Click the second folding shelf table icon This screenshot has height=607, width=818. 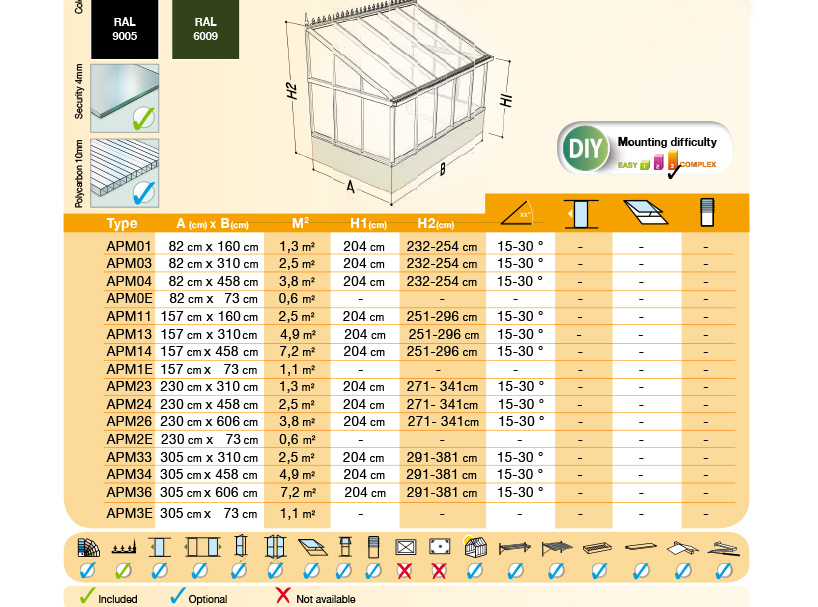point(557,548)
